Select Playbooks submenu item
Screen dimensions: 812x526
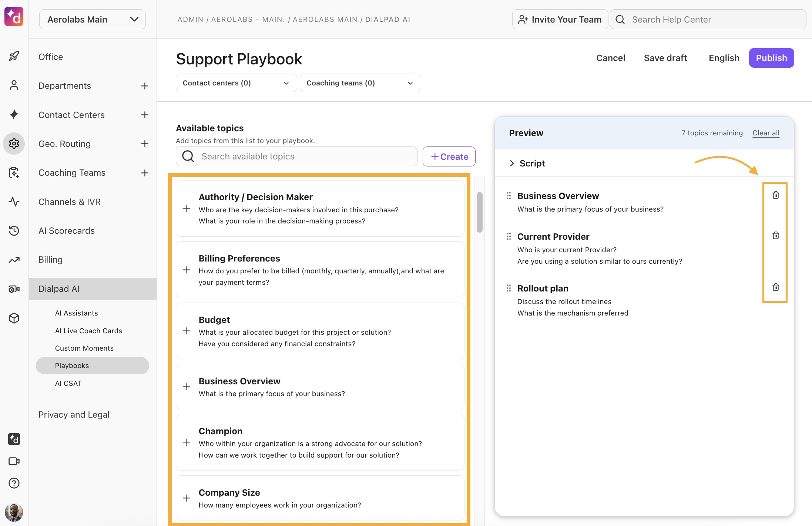click(x=93, y=365)
